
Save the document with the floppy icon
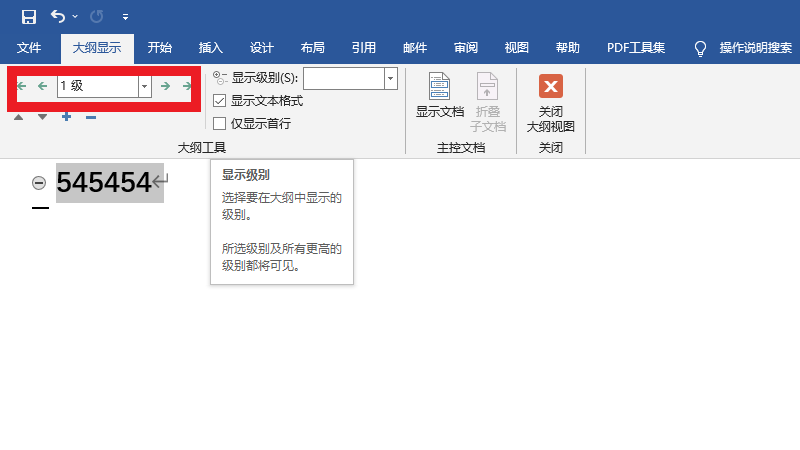tap(29, 17)
